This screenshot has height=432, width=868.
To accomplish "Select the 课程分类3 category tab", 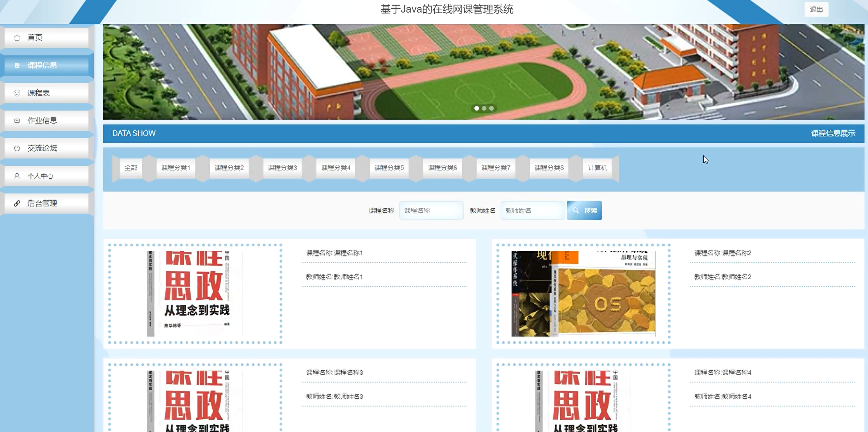I will coord(282,168).
